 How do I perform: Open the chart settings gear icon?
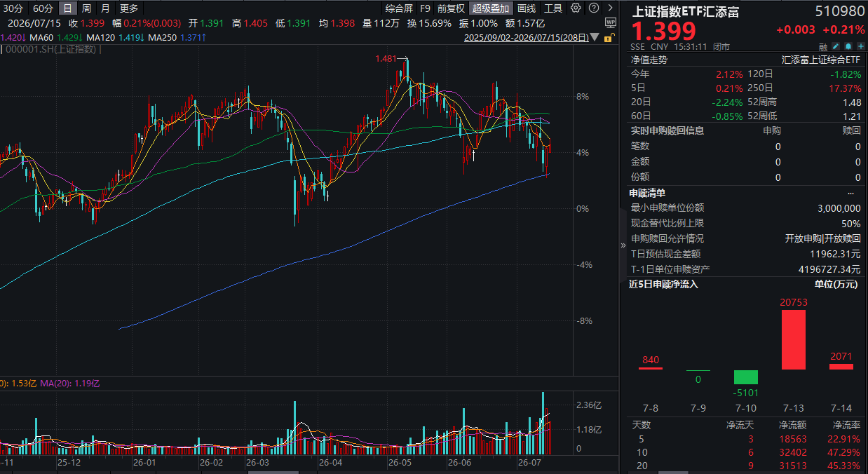(576, 8)
